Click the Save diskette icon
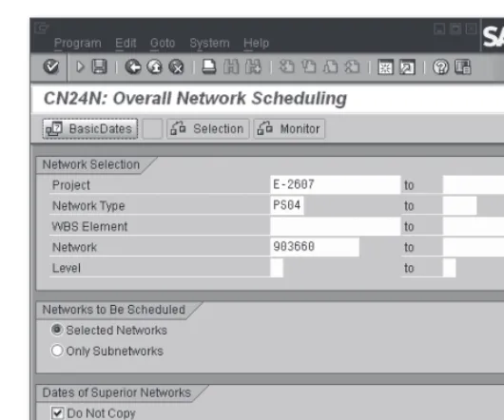Screen dimensions: 504x420 [99, 67]
